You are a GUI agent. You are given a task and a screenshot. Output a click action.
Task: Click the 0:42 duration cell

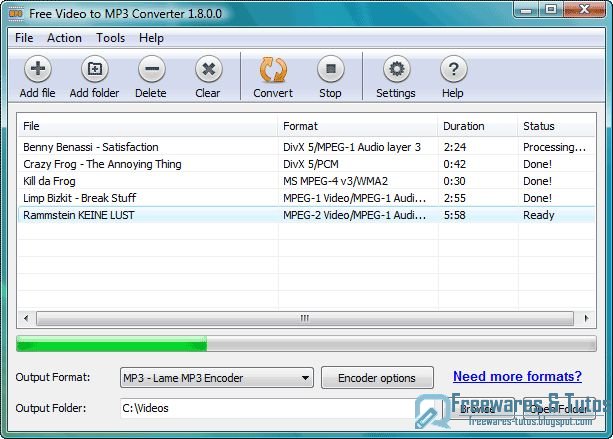click(455, 164)
